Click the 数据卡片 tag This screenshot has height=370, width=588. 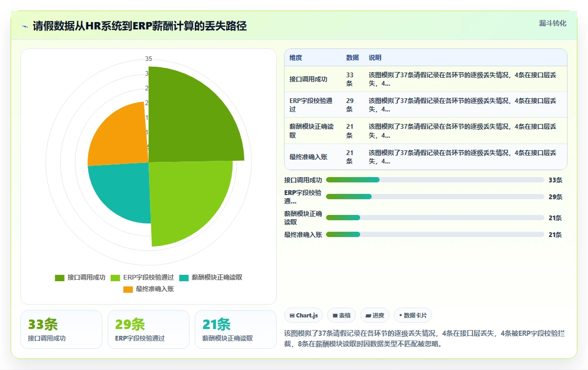[413, 315]
